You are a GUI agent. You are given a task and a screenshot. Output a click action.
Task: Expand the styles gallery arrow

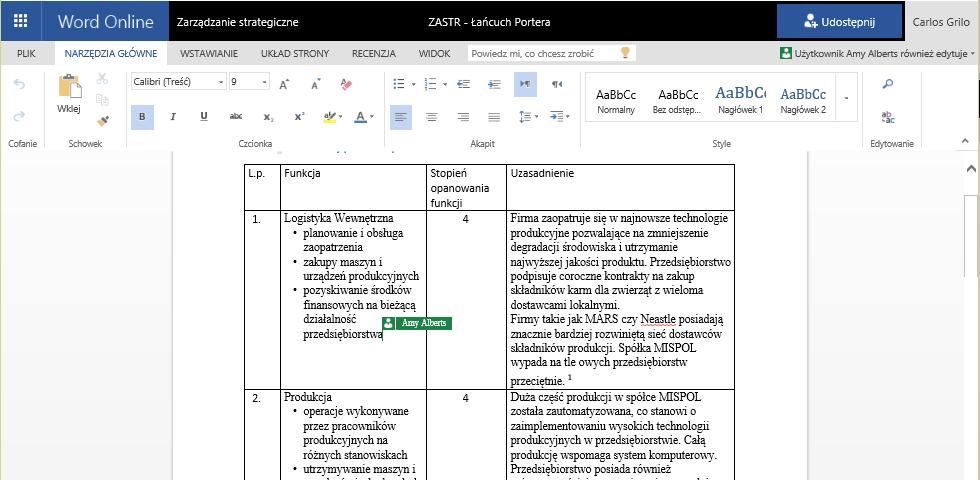pos(846,98)
